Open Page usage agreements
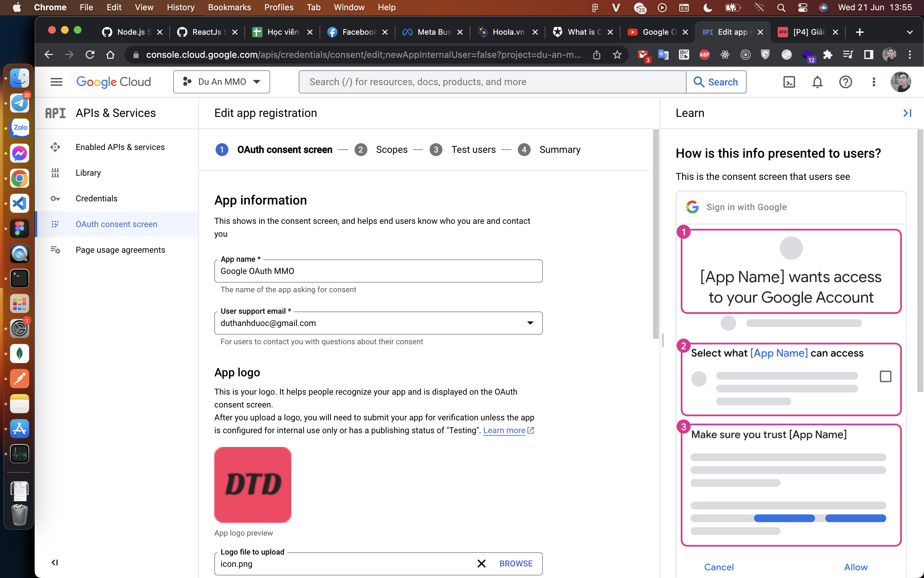 117,250
